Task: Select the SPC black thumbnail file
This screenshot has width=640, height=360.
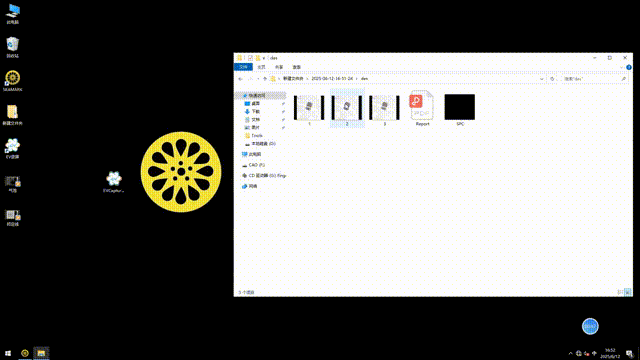Action: coord(460,109)
